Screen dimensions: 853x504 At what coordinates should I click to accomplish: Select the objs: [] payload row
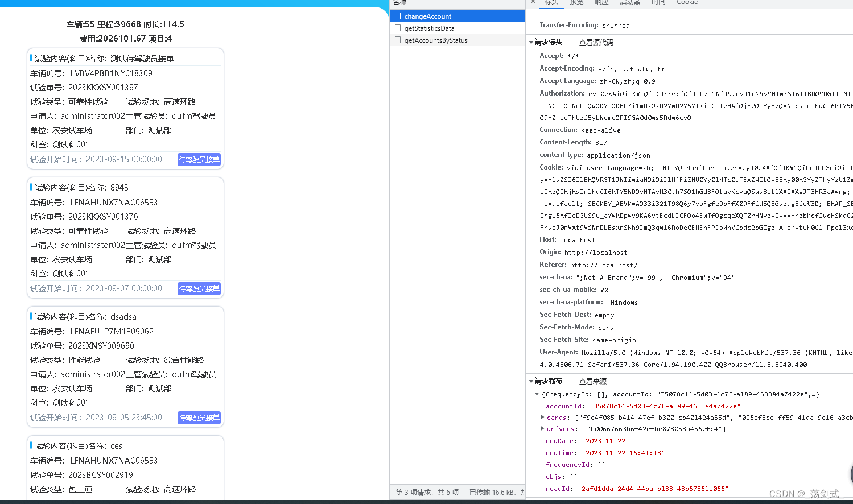click(562, 477)
